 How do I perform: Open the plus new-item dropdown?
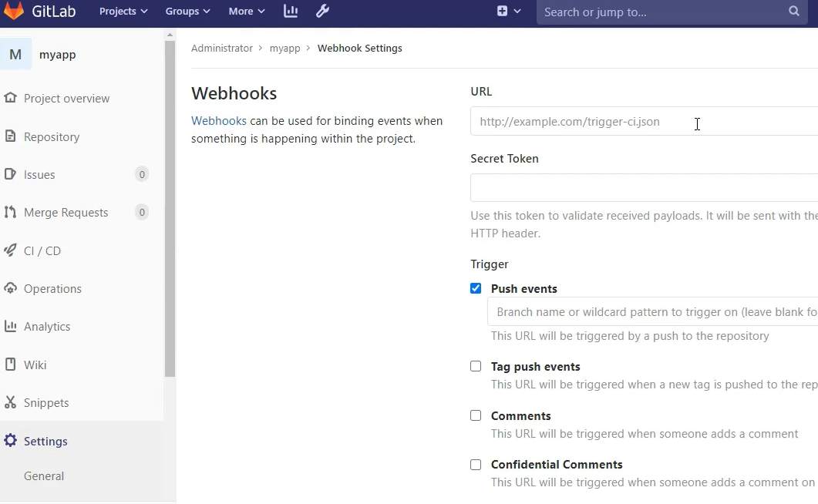pyautogui.click(x=509, y=12)
